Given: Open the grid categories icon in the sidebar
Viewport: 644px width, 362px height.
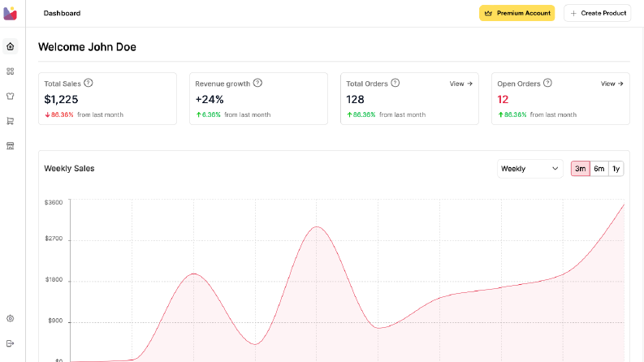Looking at the screenshot, I should tap(11, 71).
